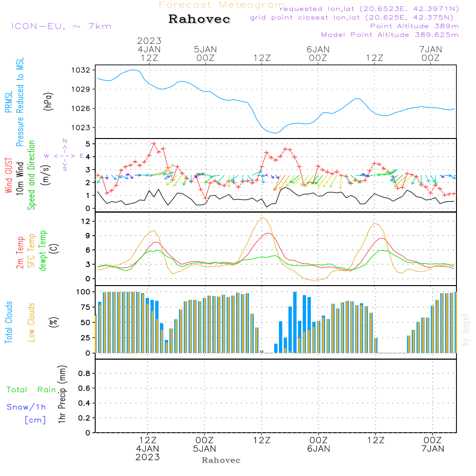Click the bottom 'Rahovec' footer label

coord(221,460)
